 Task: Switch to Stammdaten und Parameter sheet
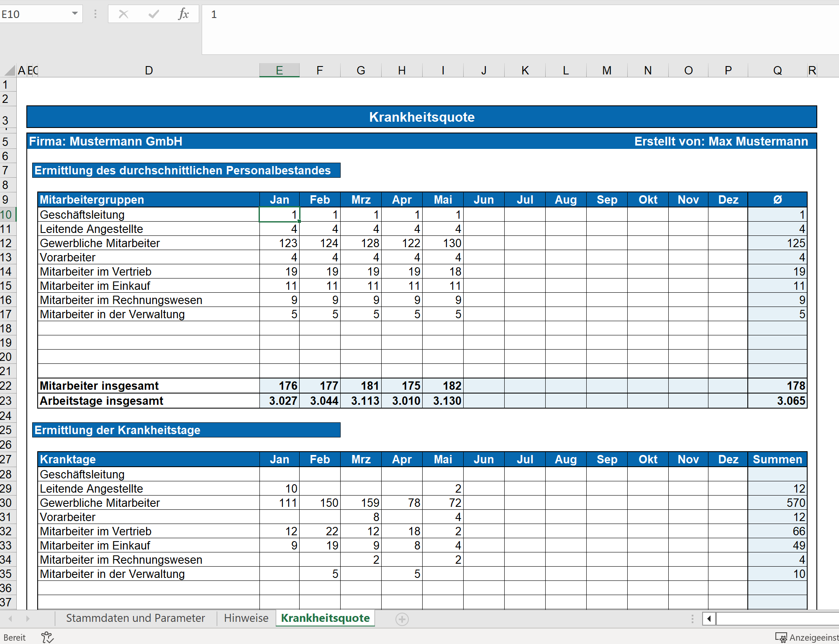point(136,618)
